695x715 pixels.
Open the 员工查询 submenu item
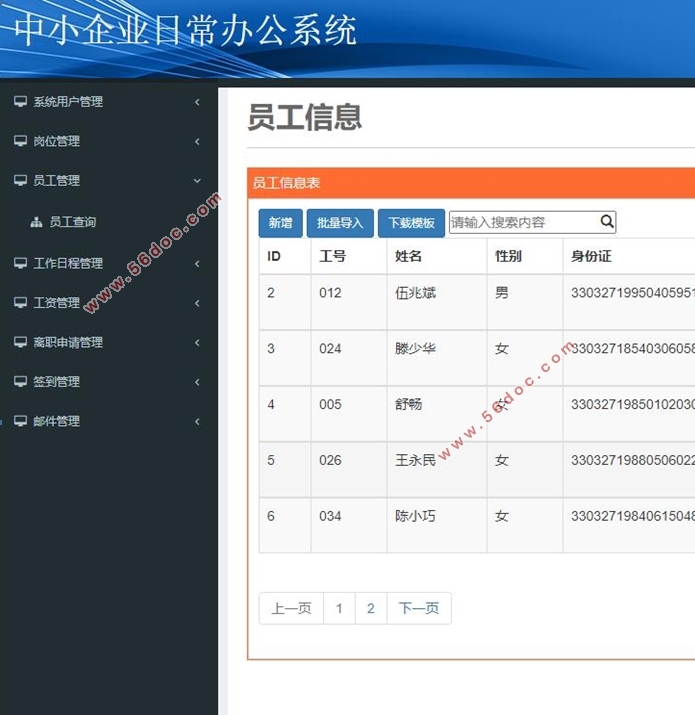coord(72,223)
